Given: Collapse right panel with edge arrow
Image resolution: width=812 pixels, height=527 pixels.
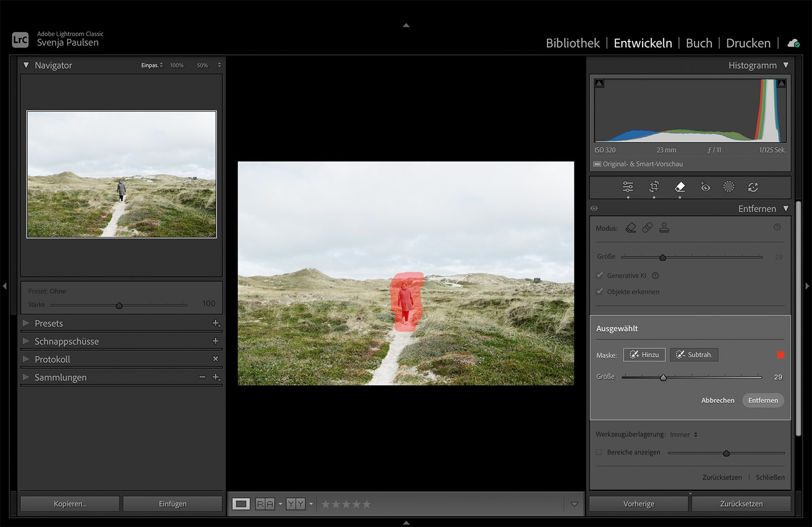Looking at the screenshot, I should [x=807, y=286].
